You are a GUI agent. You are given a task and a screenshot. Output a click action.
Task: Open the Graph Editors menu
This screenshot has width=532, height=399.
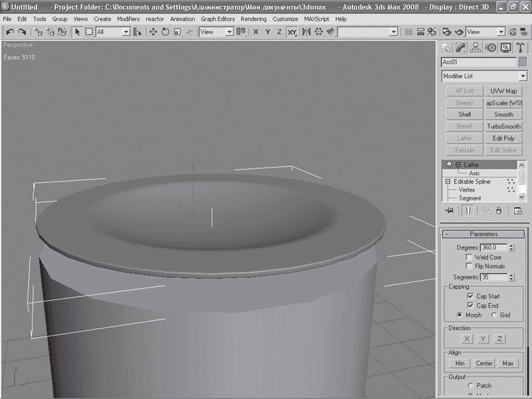click(218, 19)
